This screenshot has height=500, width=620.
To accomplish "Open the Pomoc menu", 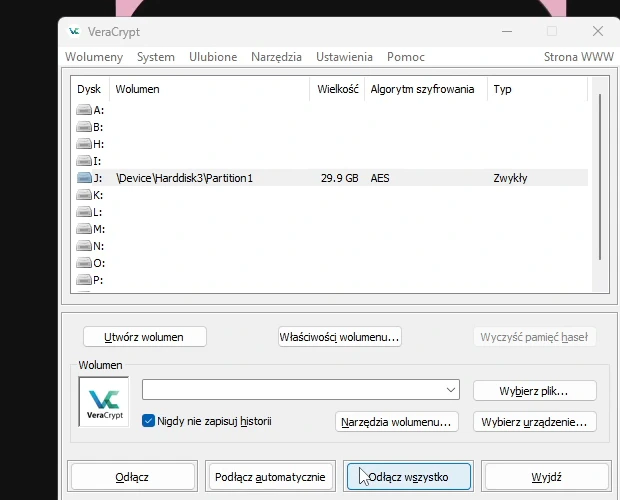I will pos(406,57).
